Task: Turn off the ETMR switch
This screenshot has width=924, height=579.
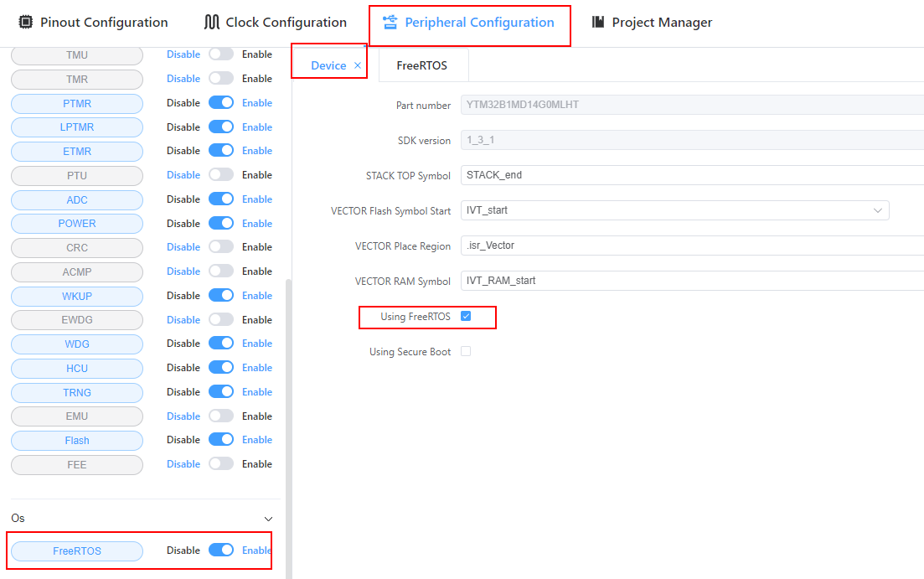Action: 221,150
